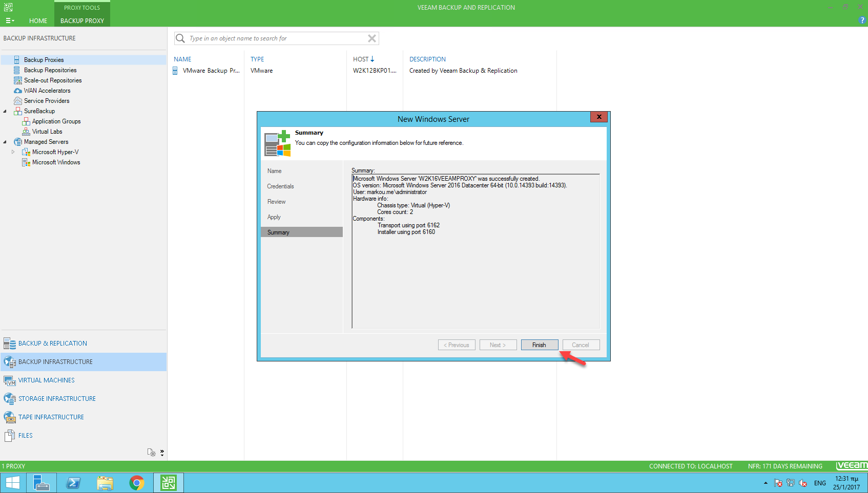Click the Finish button

[540, 345]
